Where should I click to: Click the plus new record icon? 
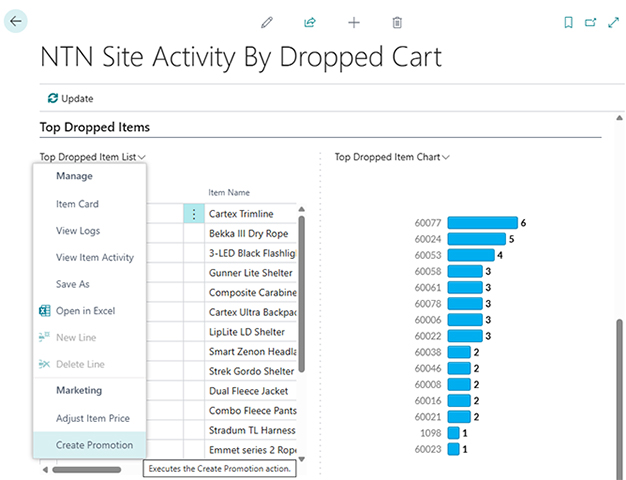click(354, 22)
